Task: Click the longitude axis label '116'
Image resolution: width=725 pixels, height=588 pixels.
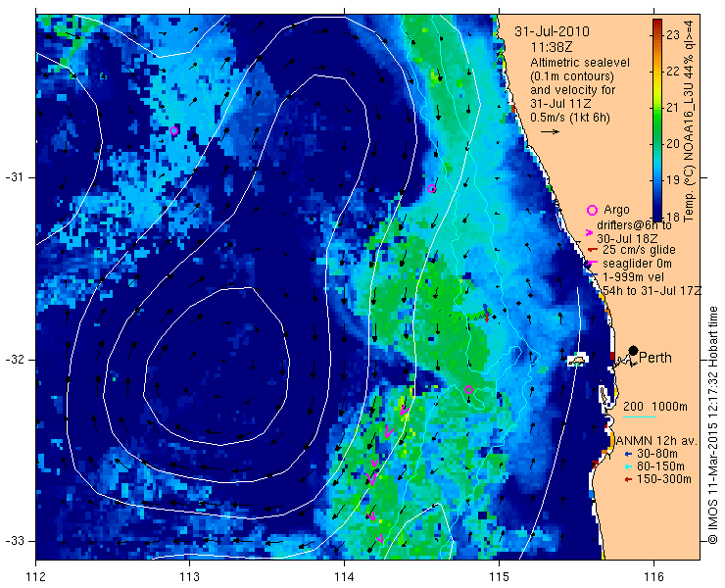Action: 653,577
